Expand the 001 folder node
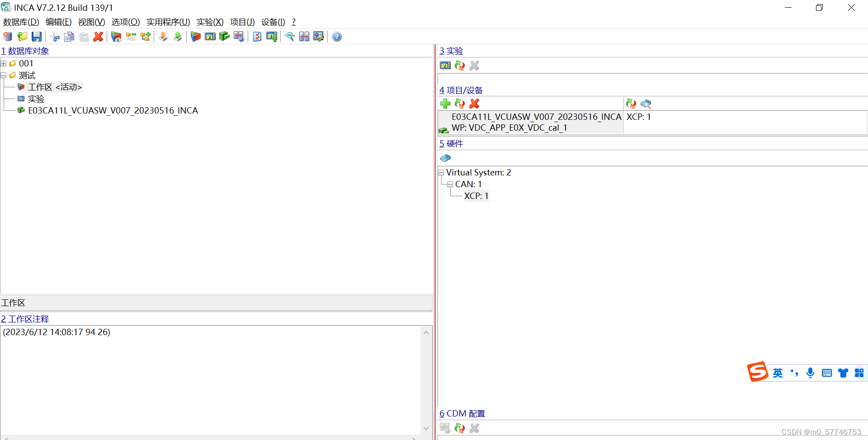 tap(4, 64)
